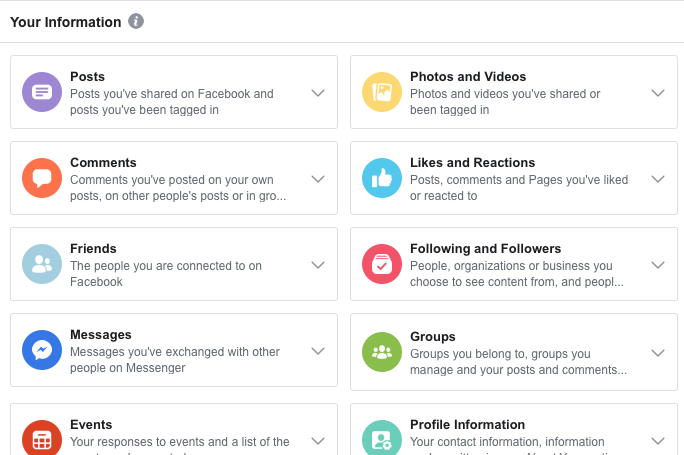Image resolution: width=684 pixels, height=455 pixels.
Task: Expand the Likes and Reactions chevron
Action: (658, 179)
